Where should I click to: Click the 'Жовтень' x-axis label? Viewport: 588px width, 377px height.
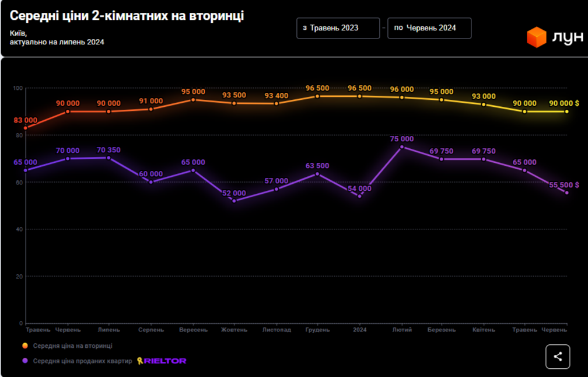pyautogui.click(x=234, y=330)
